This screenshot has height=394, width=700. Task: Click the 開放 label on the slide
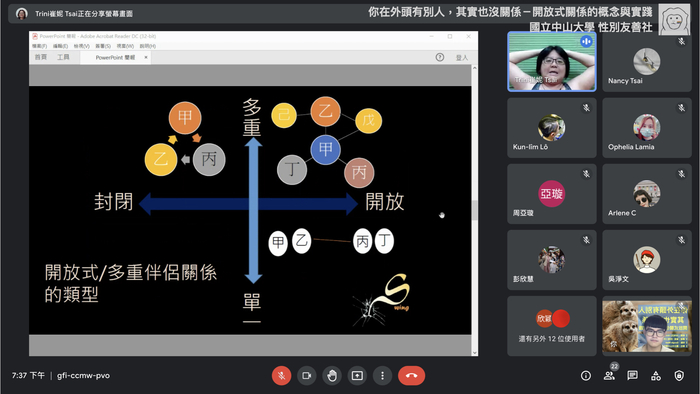(385, 202)
